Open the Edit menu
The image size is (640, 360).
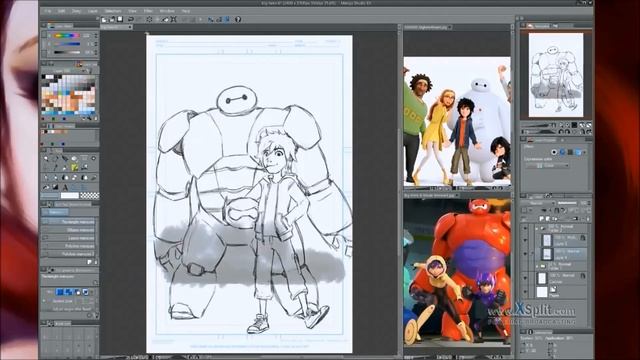(x=61, y=11)
